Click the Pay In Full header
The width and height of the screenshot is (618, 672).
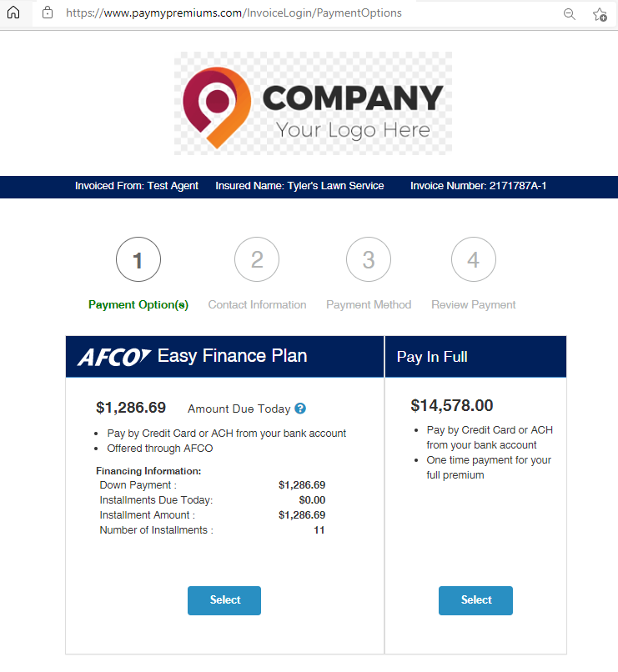click(432, 357)
